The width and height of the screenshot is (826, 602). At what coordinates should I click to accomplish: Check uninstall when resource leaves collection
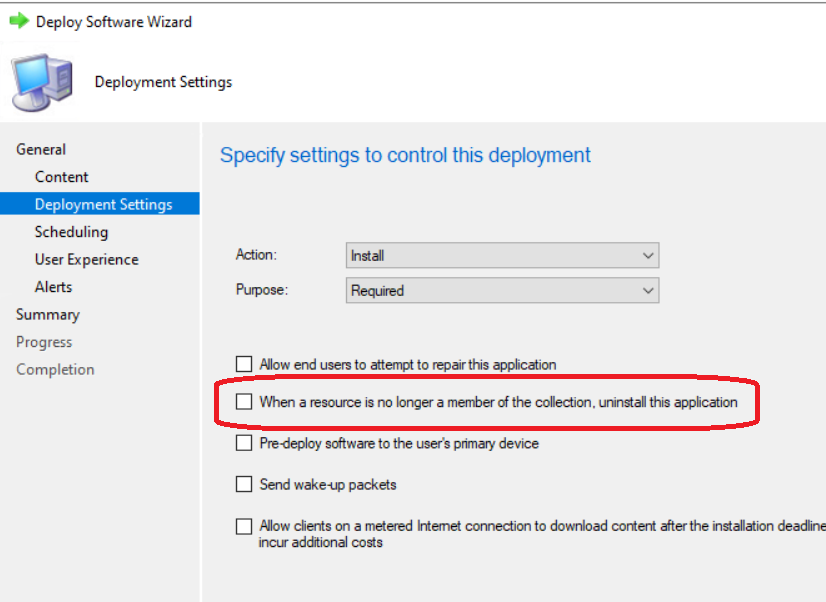[x=244, y=402]
